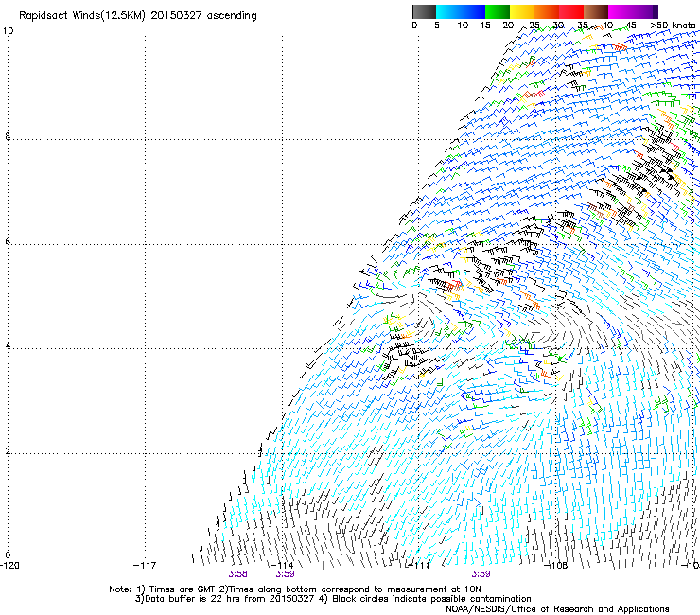Viewport: 700px width, 615px height.
Task: Click the purple '3:58' time label
Action: (237, 574)
